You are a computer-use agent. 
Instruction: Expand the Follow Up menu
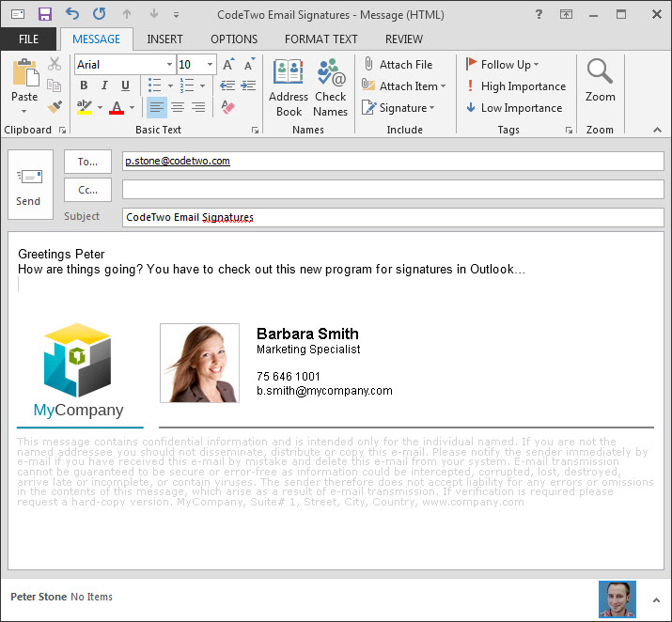tap(536, 65)
